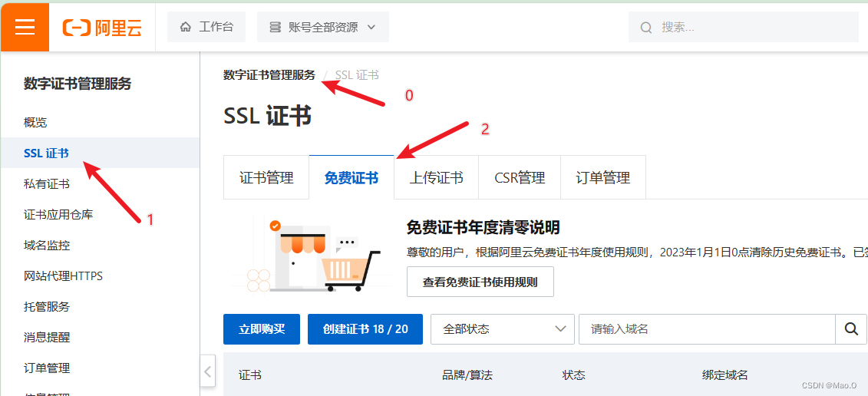Viewport: 868px width, 396px height.
Task: Select SSL 证书 in the sidebar
Action: 100,153
